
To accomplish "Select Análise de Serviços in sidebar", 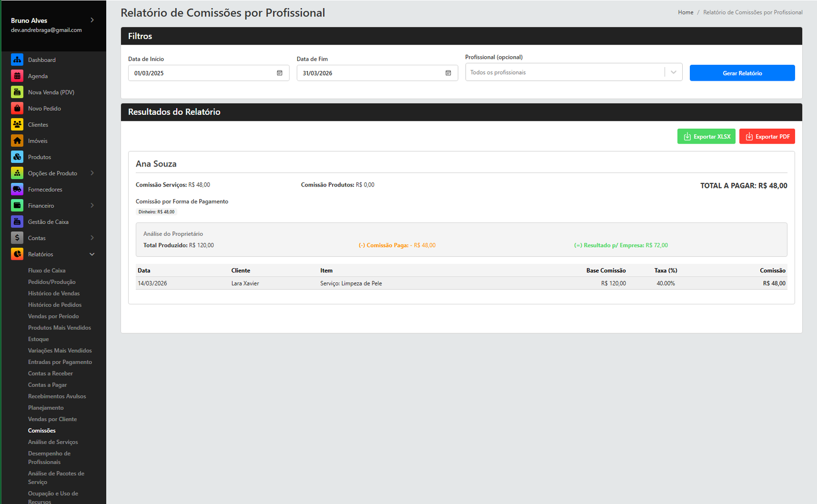I will [53, 442].
